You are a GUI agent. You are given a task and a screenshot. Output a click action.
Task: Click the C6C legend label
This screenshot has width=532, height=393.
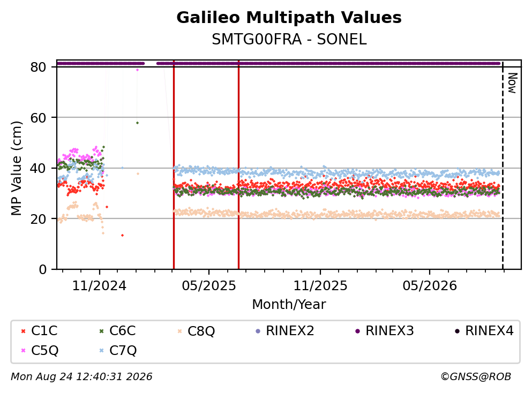(x=123, y=330)
